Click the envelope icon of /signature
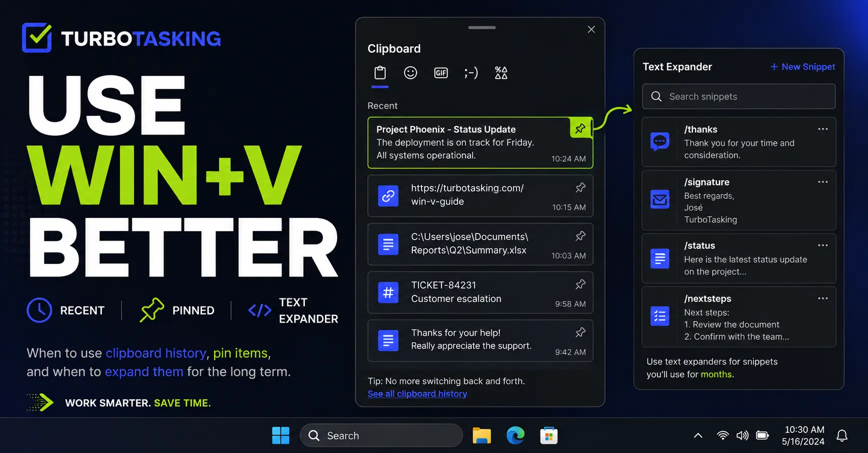This screenshot has width=868, height=453. click(x=660, y=200)
